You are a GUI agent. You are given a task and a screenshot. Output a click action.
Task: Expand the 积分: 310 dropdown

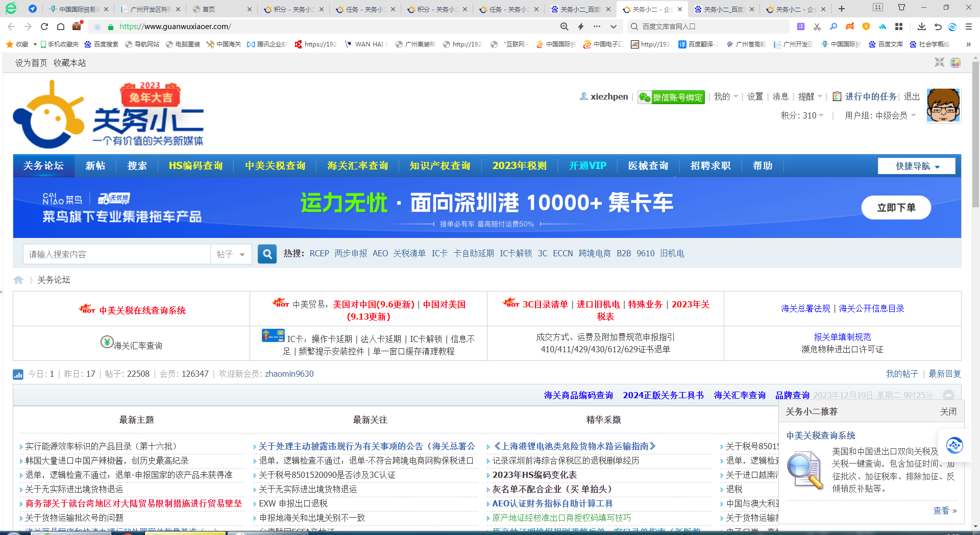(802, 115)
